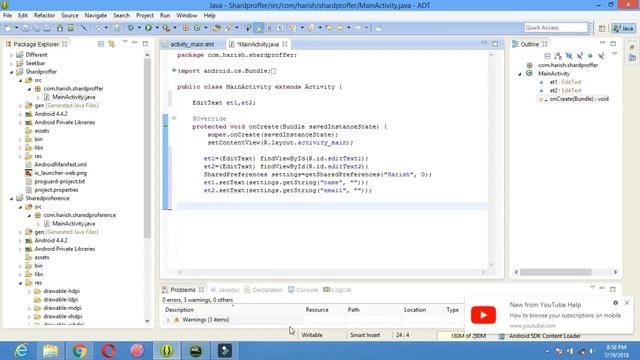This screenshot has width=640, height=360.
Task: Expand the Different project node
Action: pyautogui.click(x=12, y=55)
